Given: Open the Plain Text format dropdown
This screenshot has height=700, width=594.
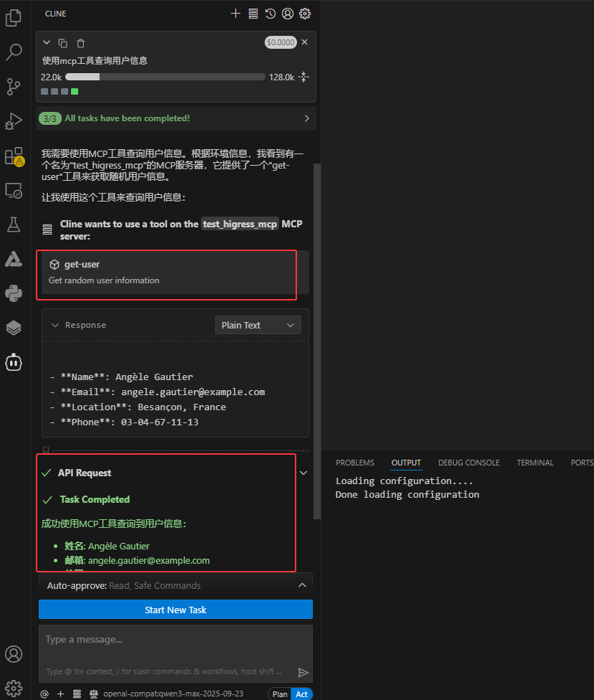Looking at the screenshot, I should pos(258,325).
